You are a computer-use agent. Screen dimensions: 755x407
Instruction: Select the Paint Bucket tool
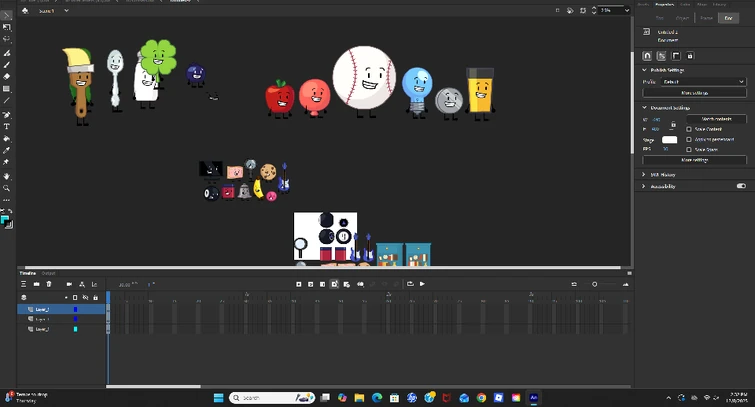point(7,139)
